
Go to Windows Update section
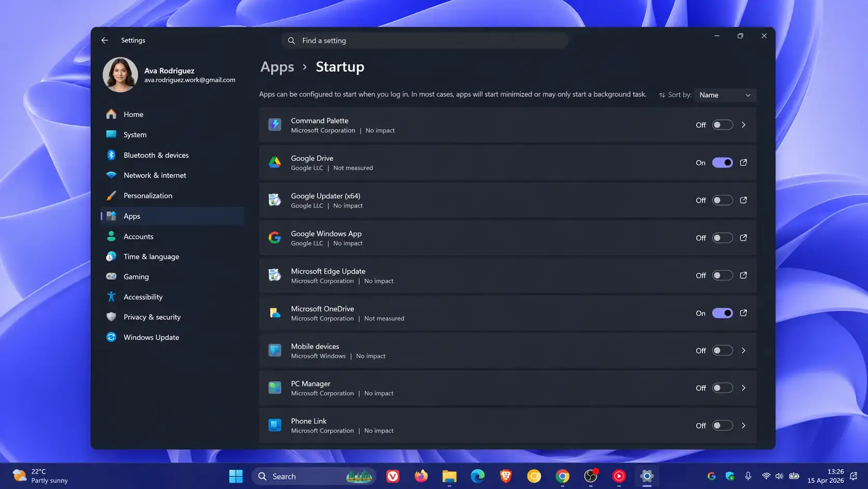[151, 337]
